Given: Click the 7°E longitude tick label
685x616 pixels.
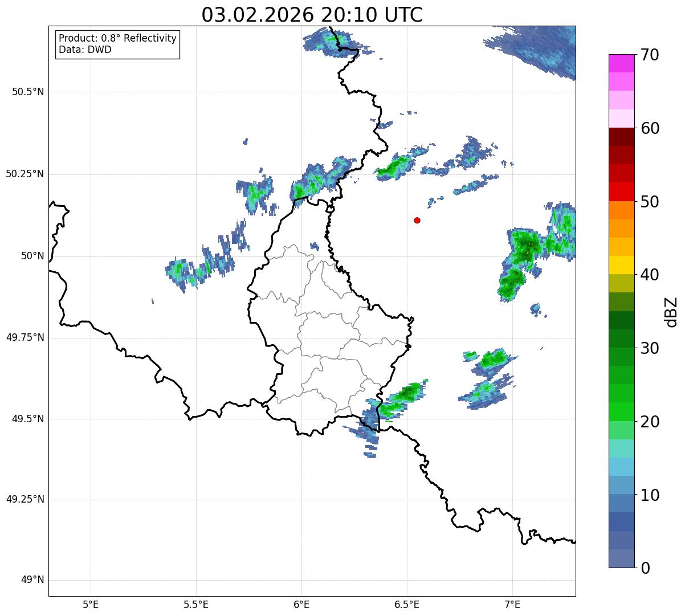Looking at the screenshot, I should (x=512, y=604).
